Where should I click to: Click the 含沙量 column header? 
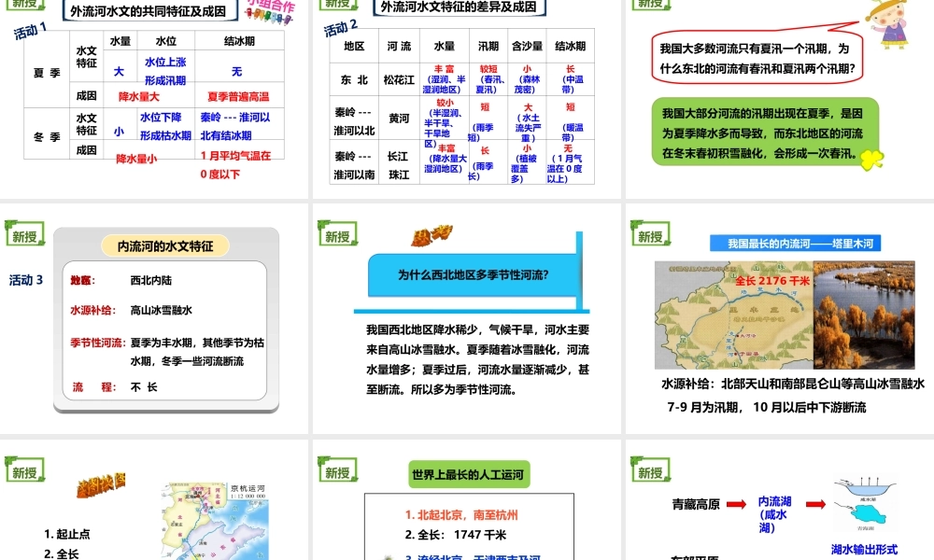527,46
